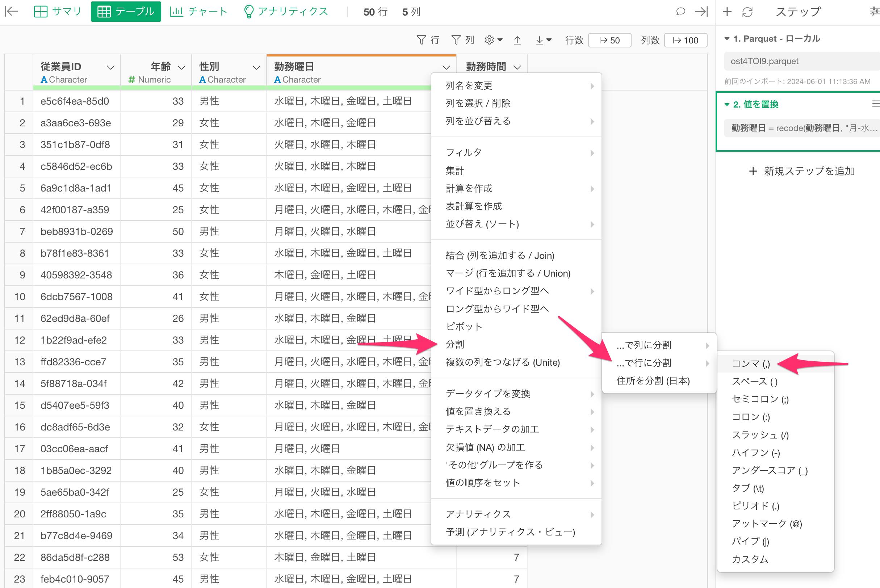Viewport: 880px width, 588px height.
Task: Refresh steps with the reload icon
Action: tap(747, 12)
